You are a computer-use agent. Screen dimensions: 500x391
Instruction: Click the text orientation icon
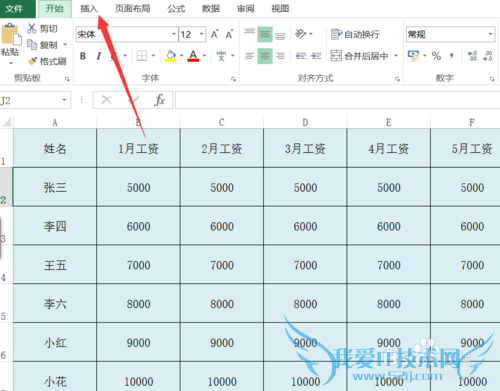click(x=301, y=34)
